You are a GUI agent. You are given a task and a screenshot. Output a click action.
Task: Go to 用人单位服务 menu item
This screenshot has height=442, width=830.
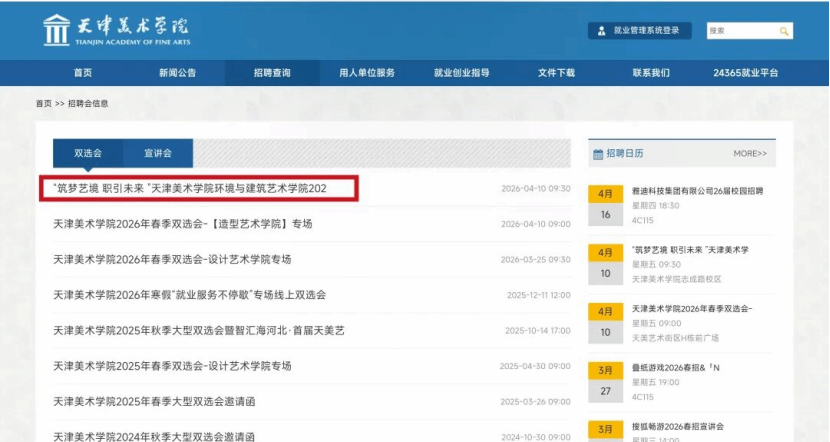(367, 73)
